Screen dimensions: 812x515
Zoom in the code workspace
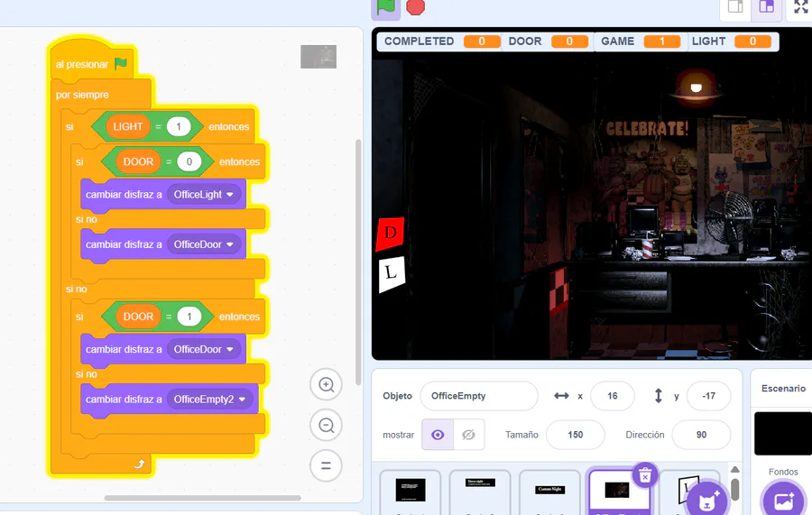click(x=326, y=384)
